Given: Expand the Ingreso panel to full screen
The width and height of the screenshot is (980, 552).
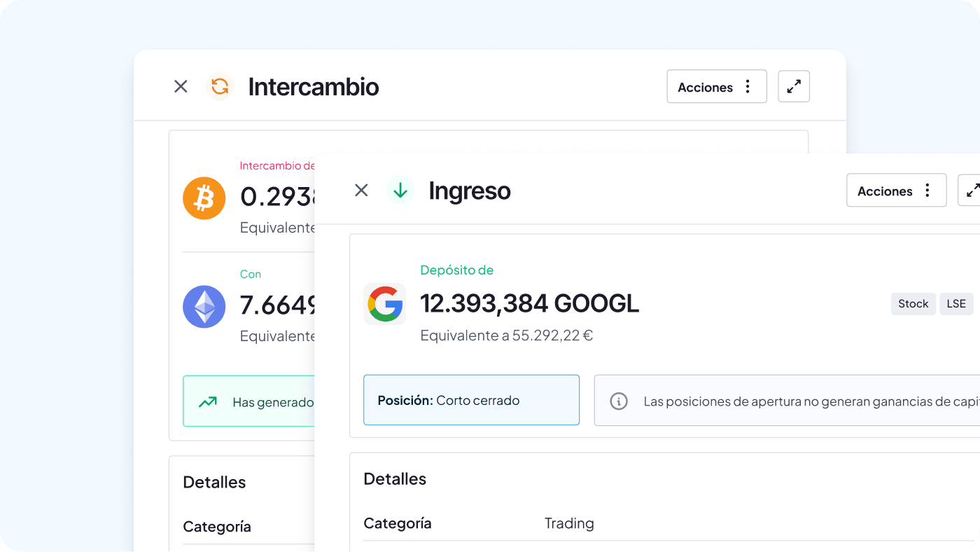Looking at the screenshot, I should point(972,191).
